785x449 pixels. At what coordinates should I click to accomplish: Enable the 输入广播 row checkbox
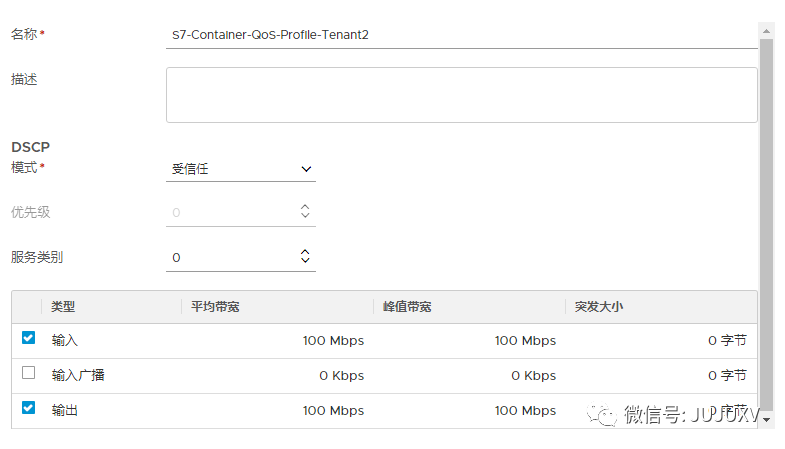(x=28, y=373)
